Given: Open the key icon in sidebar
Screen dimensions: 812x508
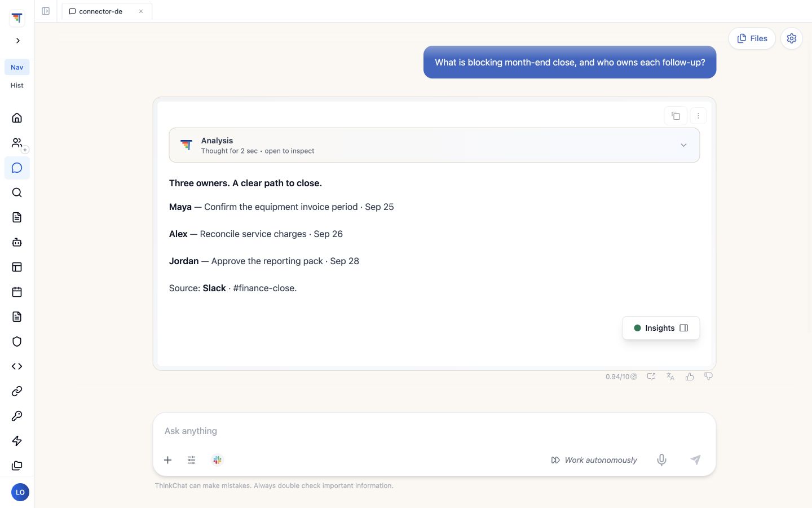Looking at the screenshot, I should pyautogui.click(x=17, y=416).
